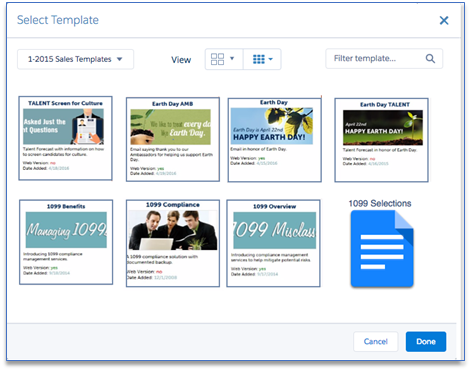Select the large grid view icon
This screenshot has height=371, width=471.
pos(217,59)
